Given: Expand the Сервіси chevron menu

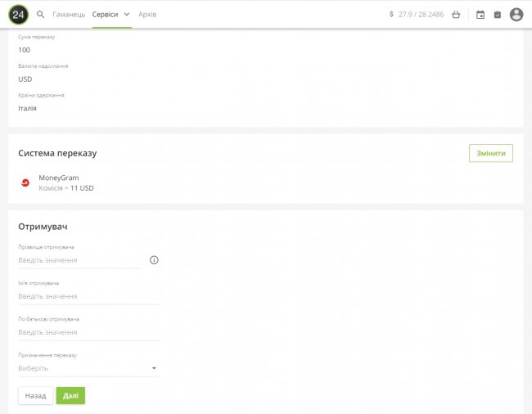Looking at the screenshot, I should (127, 15).
